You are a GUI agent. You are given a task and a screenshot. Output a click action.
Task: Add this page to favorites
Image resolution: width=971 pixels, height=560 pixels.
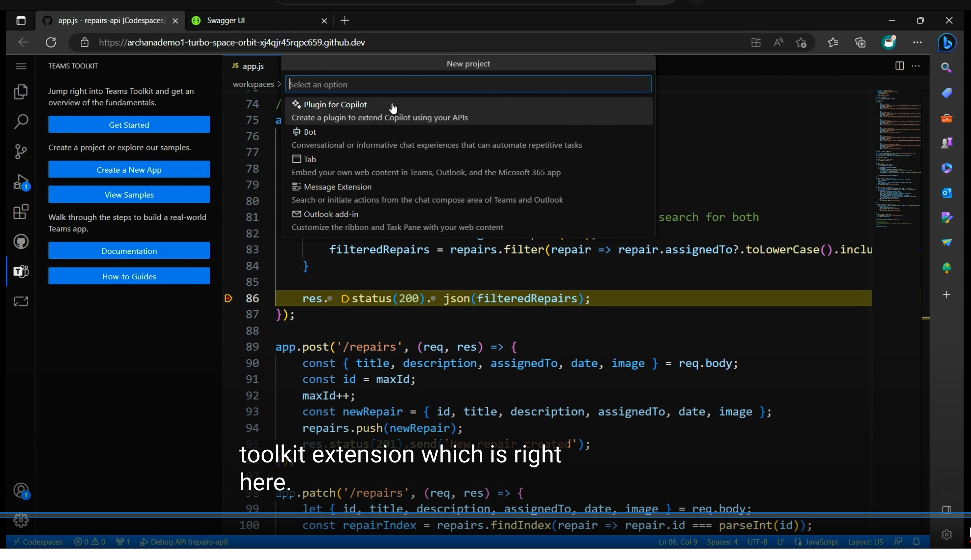point(801,42)
